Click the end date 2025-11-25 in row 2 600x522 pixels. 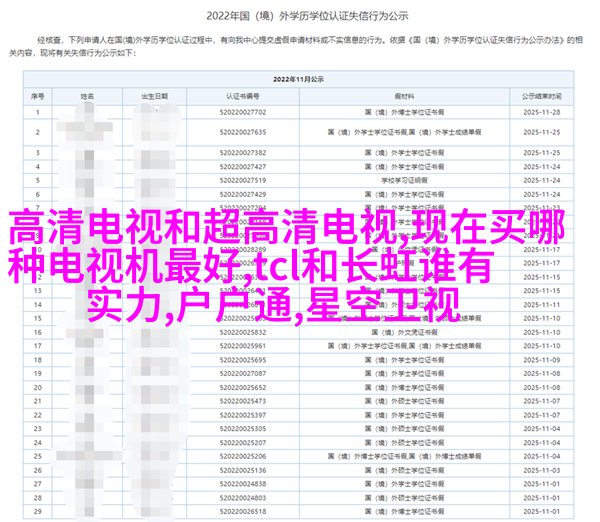[x=542, y=132]
